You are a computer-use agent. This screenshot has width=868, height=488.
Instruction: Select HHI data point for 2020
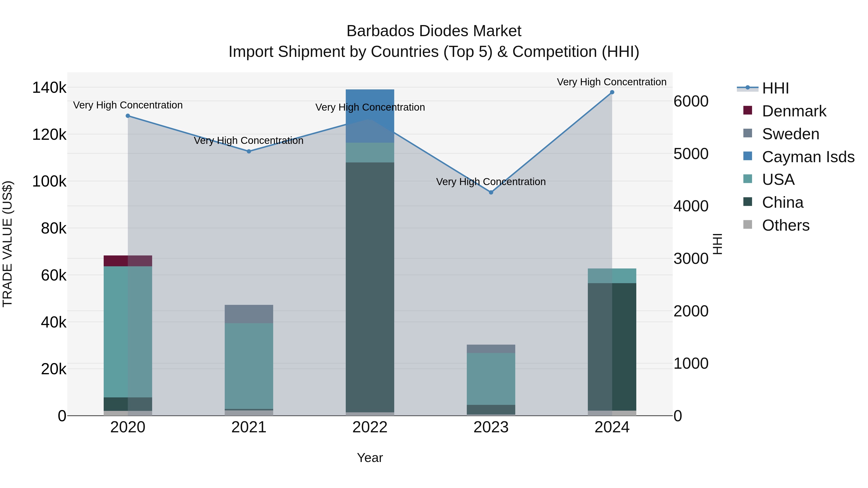tap(128, 116)
